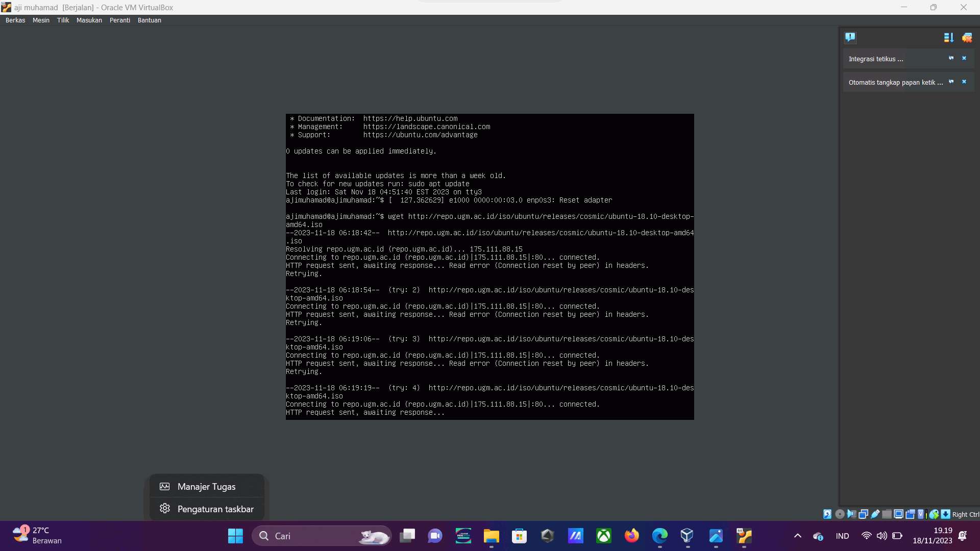Open the Peranti menu
980x551 pixels.
pos(120,20)
